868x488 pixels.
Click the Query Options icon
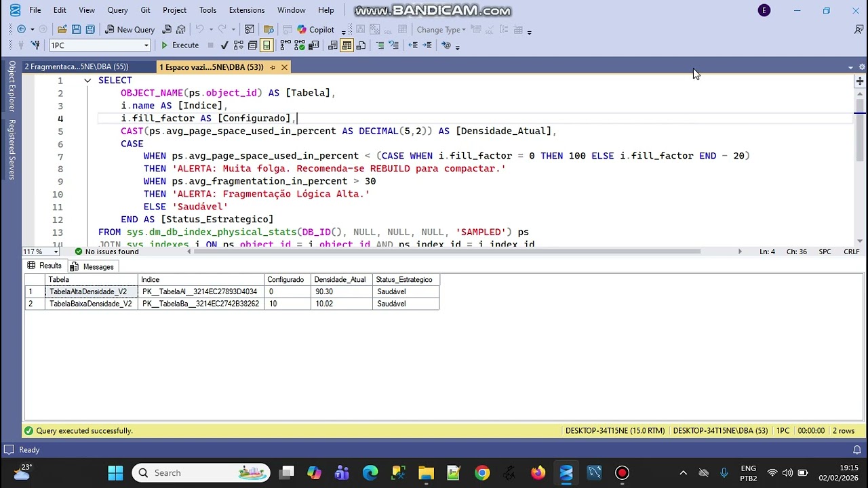pyautogui.click(x=252, y=45)
